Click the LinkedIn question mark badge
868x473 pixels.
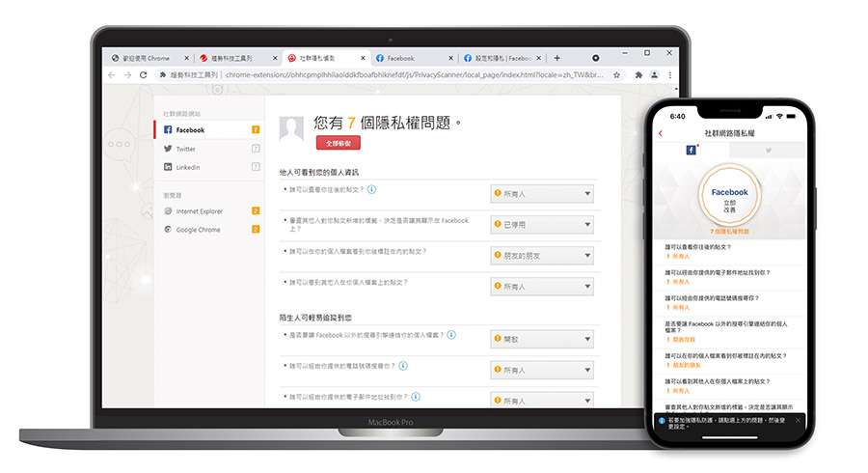pyautogui.click(x=256, y=167)
